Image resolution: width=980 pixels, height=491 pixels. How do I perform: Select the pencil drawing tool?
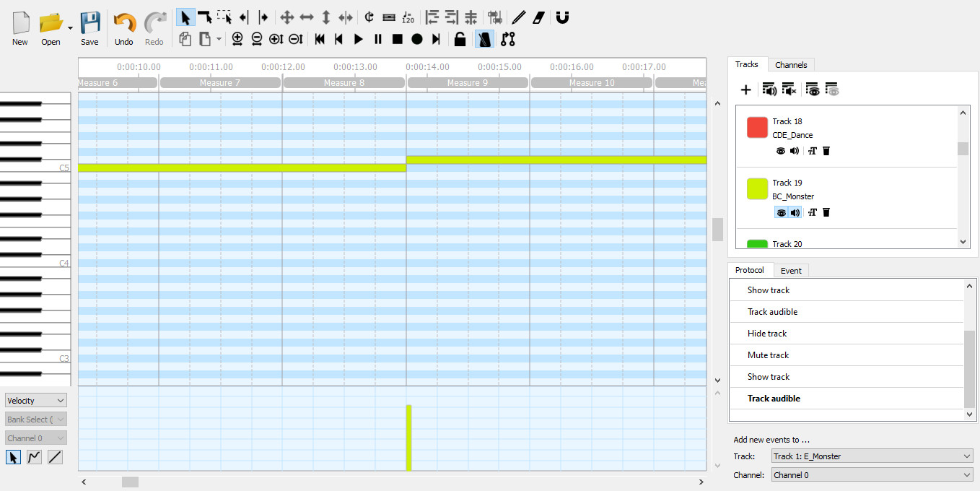(518, 17)
